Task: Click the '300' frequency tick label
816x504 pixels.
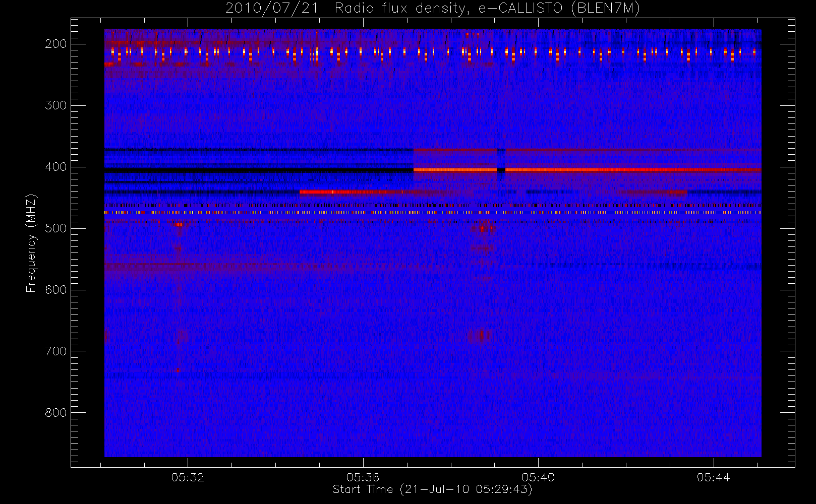Action: (x=56, y=105)
